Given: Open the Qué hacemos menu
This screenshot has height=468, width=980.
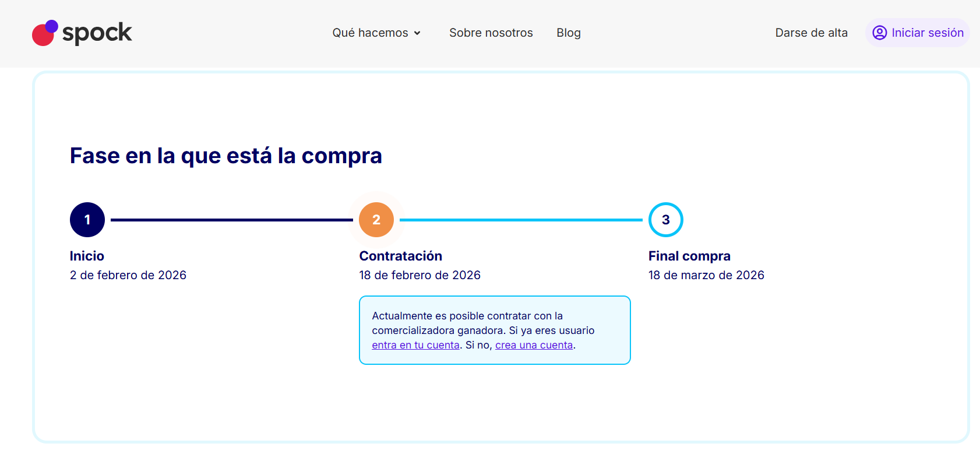Looking at the screenshot, I should point(370,33).
